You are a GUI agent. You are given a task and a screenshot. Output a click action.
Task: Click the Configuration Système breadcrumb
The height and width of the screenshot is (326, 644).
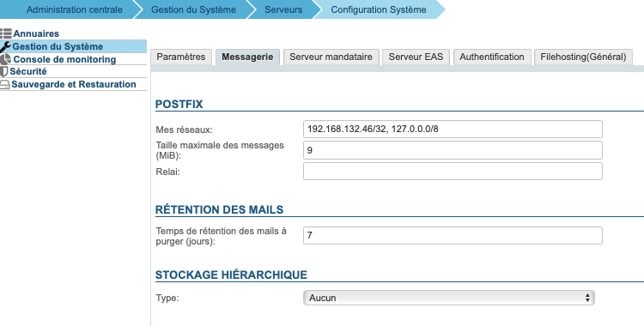pos(379,9)
